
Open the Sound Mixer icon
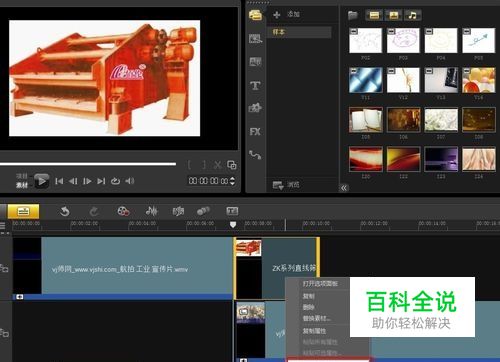tap(151, 211)
